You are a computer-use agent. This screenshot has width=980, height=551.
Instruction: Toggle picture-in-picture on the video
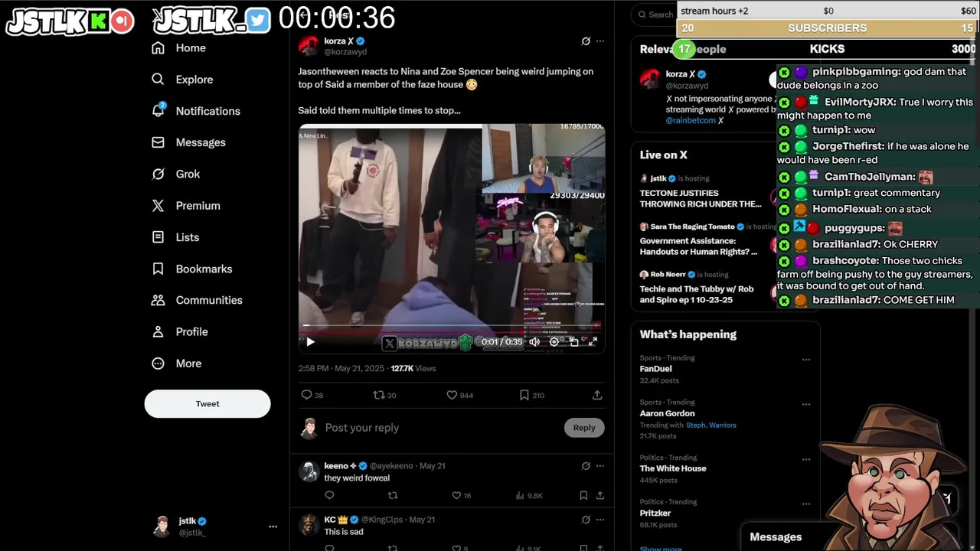573,342
